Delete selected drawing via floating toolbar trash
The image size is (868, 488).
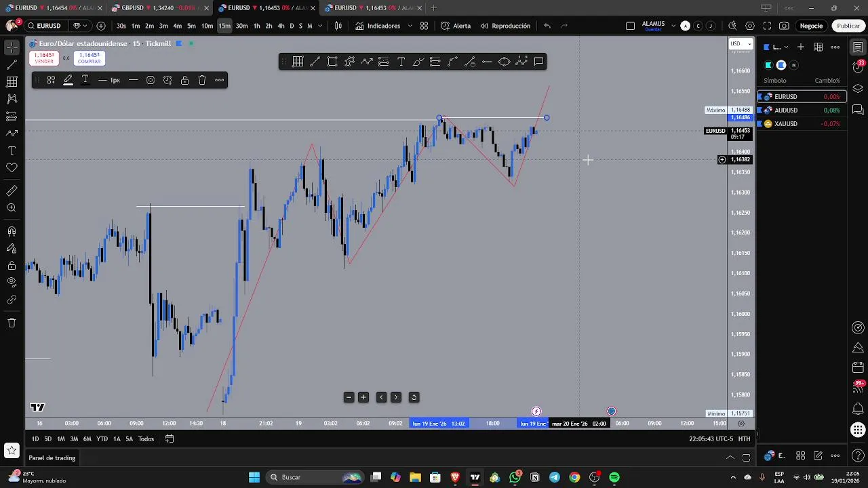tap(202, 80)
